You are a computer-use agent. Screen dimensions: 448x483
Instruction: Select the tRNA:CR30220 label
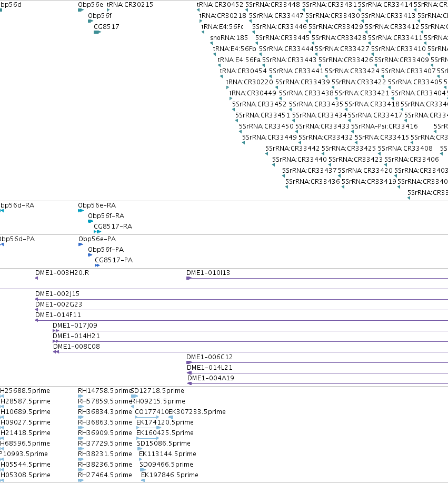point(250,82)
